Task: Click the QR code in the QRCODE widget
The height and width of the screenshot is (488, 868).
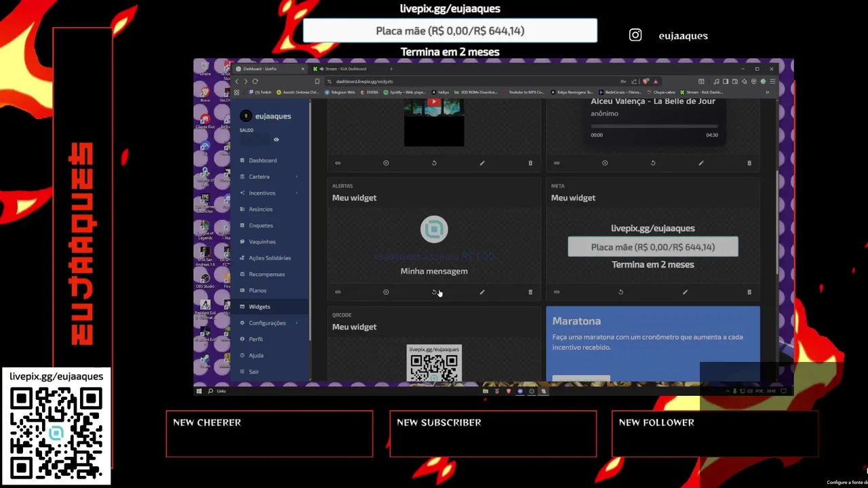Action: click(x=434, y=365)
